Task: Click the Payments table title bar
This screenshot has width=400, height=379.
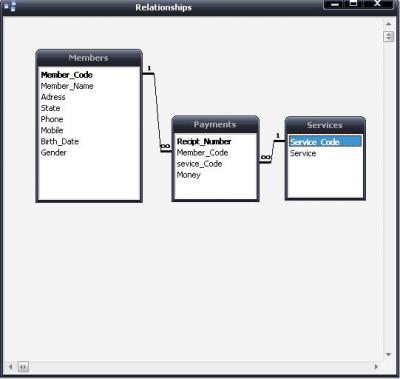Action: tap(215, 125)
